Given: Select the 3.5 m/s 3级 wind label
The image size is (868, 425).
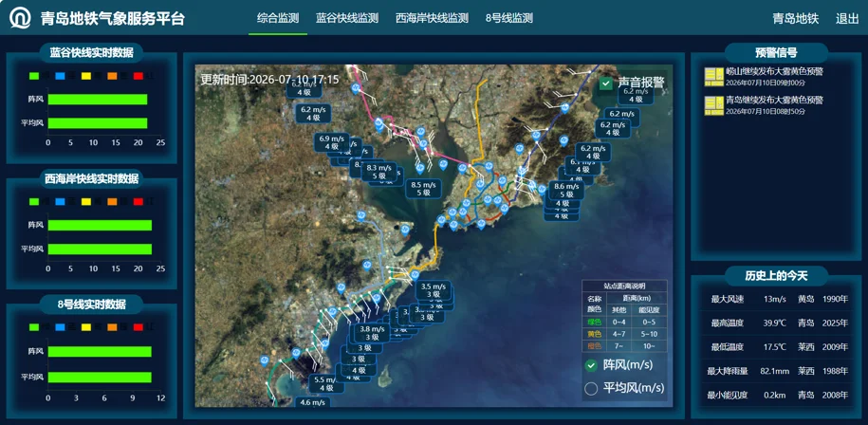Looking at the screenshot, I should 434,290.
